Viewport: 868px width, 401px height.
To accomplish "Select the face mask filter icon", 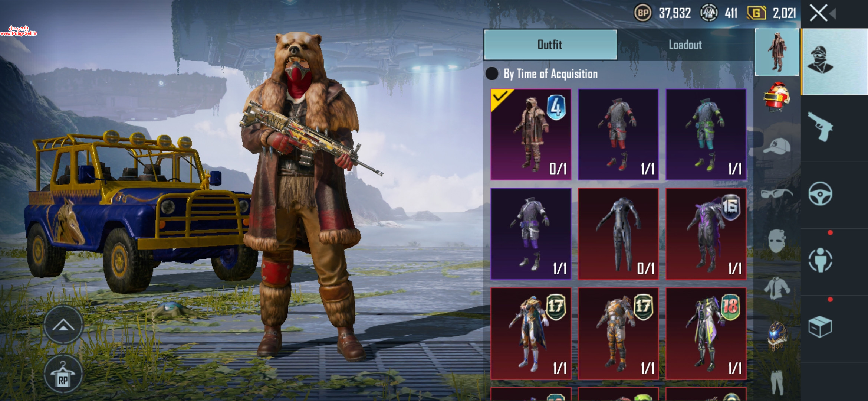I will tap(776, 241).
